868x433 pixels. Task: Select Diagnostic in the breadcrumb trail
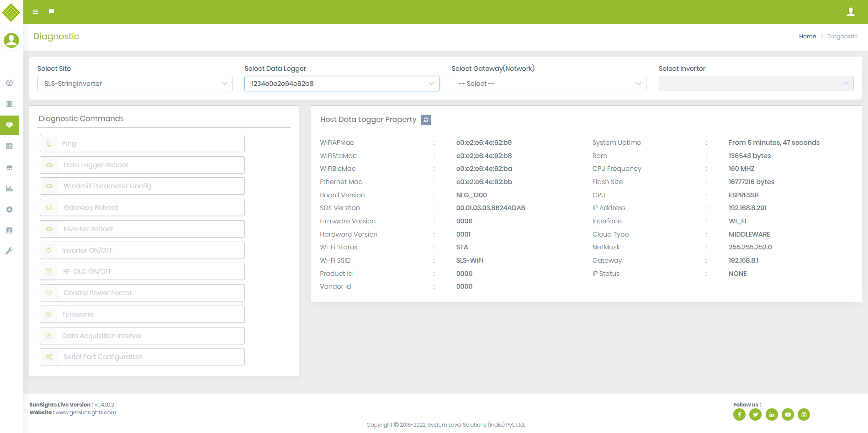(x=842, y=36)
